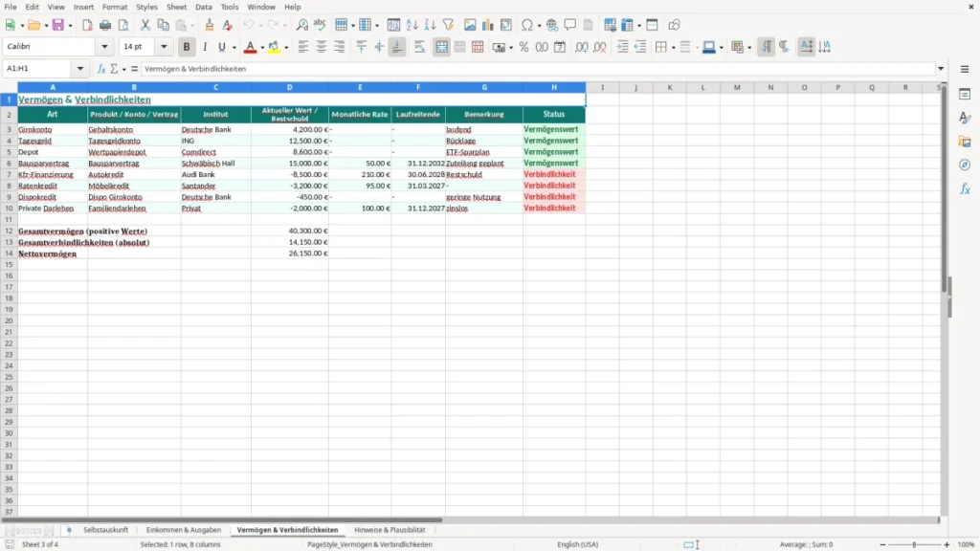Toggle Bold formatting

(187, 47)
